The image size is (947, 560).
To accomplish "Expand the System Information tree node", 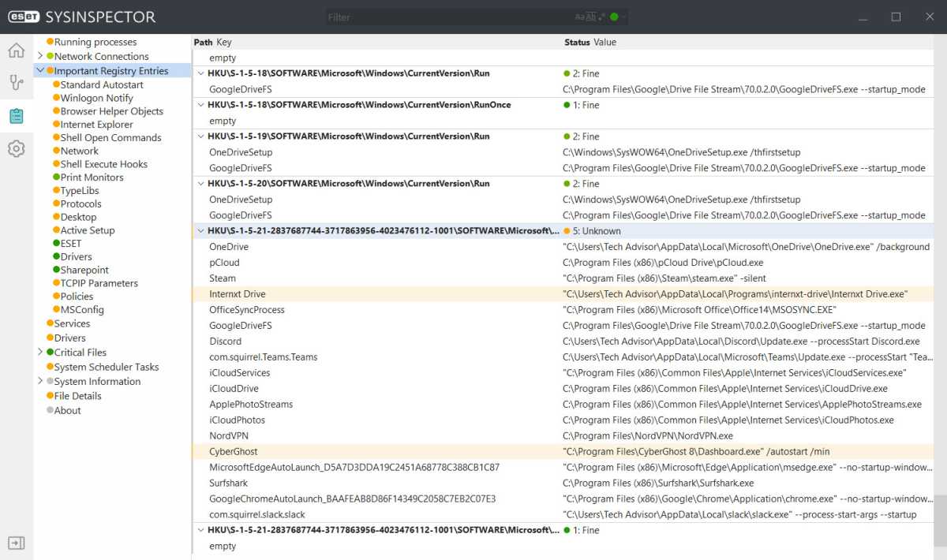I will click(40, 381).
